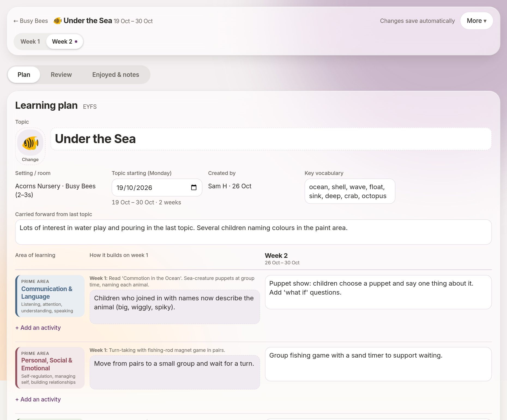This screenshot has height=420, width=507.
Task: Edit the Key vocabulary text box
Action: pyautogui.click(x=350, y=191)
